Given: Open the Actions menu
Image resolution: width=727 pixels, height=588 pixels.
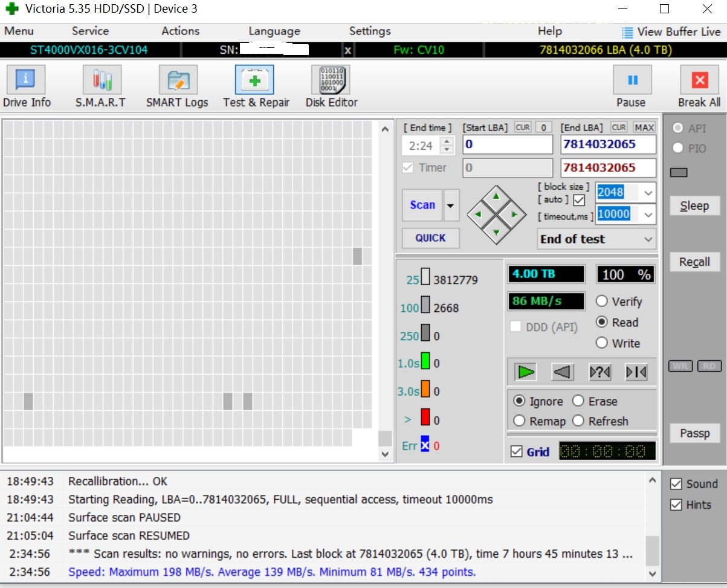Looking at the screenshot, I should (x=181, y=31).
